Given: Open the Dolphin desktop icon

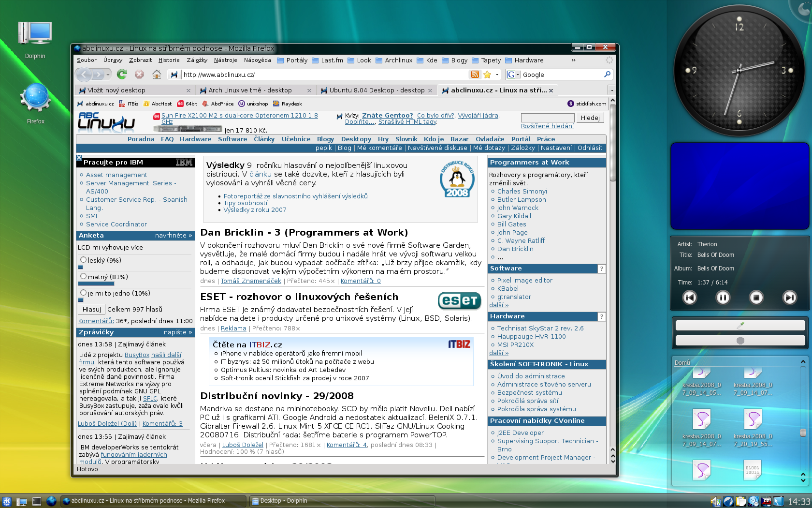Looking at the screenshot, I should pos(35,40).
